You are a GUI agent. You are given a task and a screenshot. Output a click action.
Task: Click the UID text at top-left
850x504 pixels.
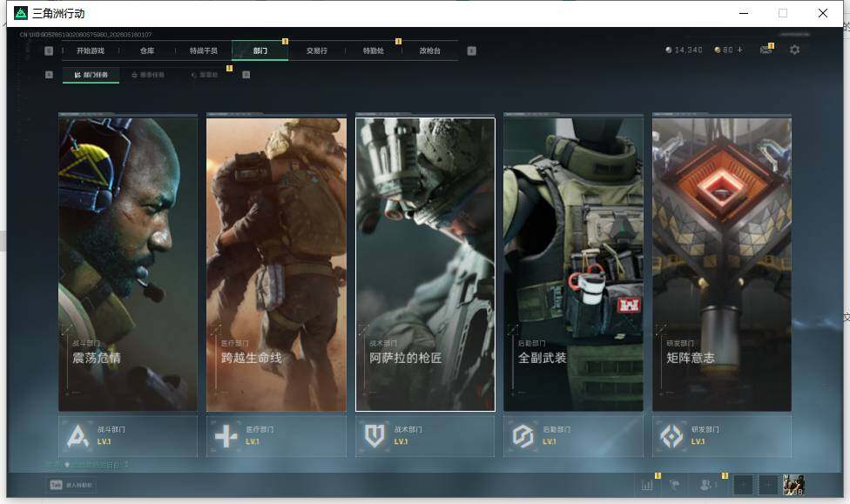[x=85, y=35]
